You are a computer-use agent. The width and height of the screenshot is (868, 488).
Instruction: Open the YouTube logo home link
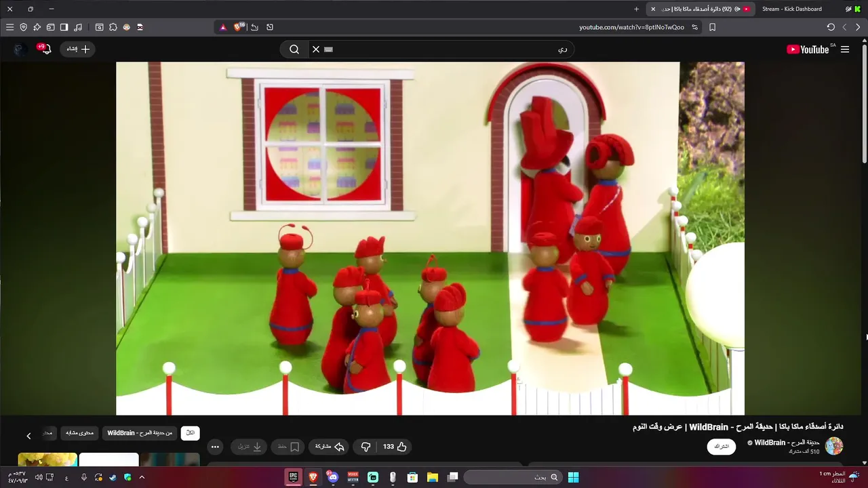(808, 49)
